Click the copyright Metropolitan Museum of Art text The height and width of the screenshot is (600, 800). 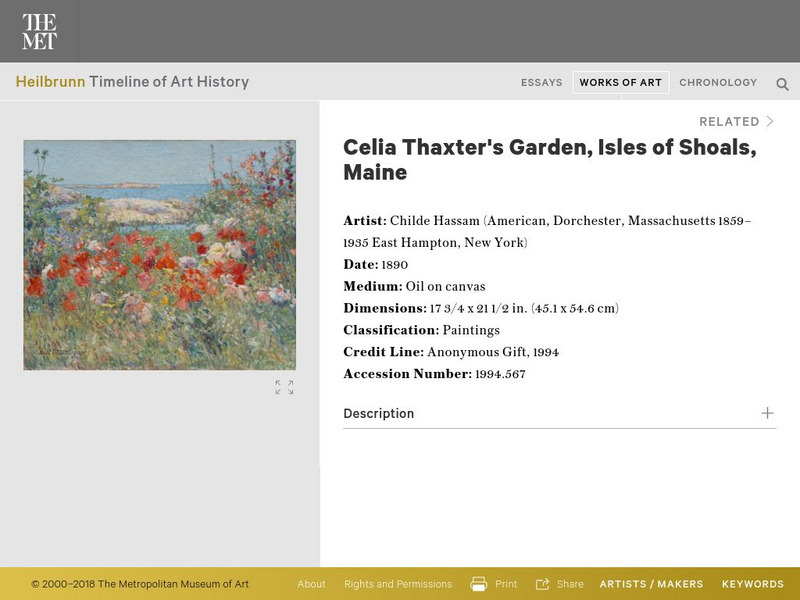coord(140,584)
